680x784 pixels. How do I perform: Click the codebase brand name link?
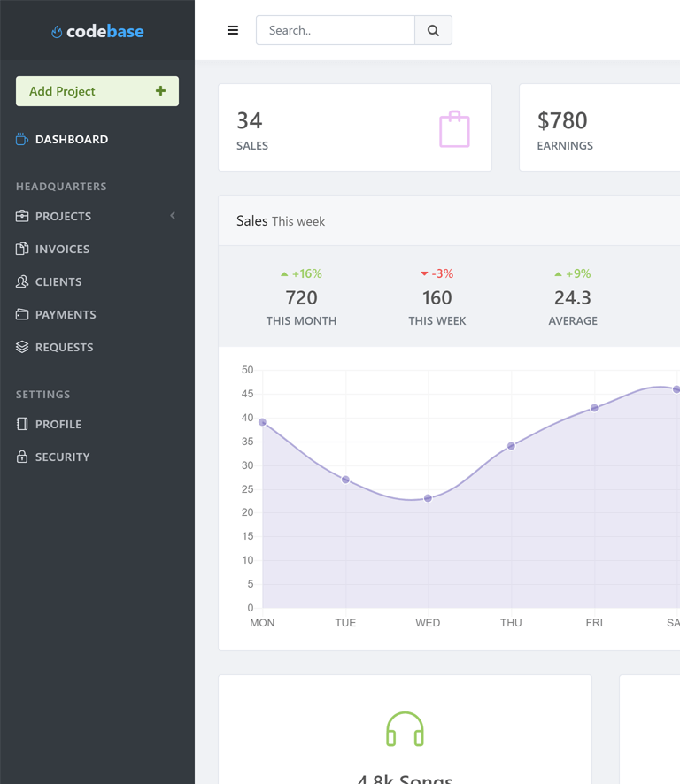point(105,31)
